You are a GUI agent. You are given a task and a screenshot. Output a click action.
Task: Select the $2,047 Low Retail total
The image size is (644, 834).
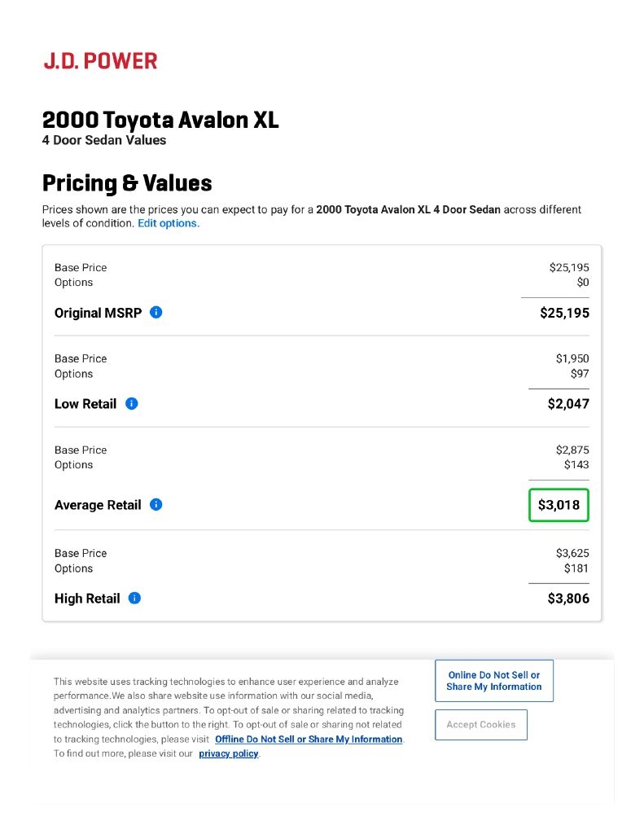568,404
